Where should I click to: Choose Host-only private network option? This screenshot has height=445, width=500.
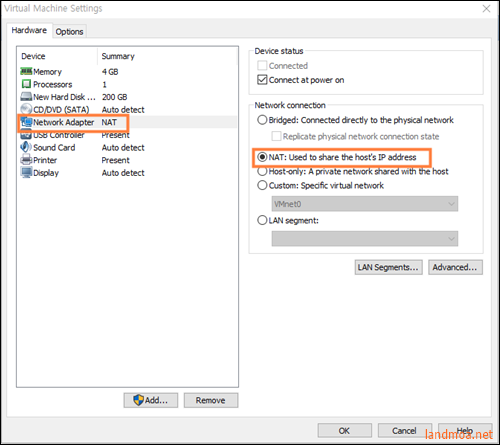262,171
